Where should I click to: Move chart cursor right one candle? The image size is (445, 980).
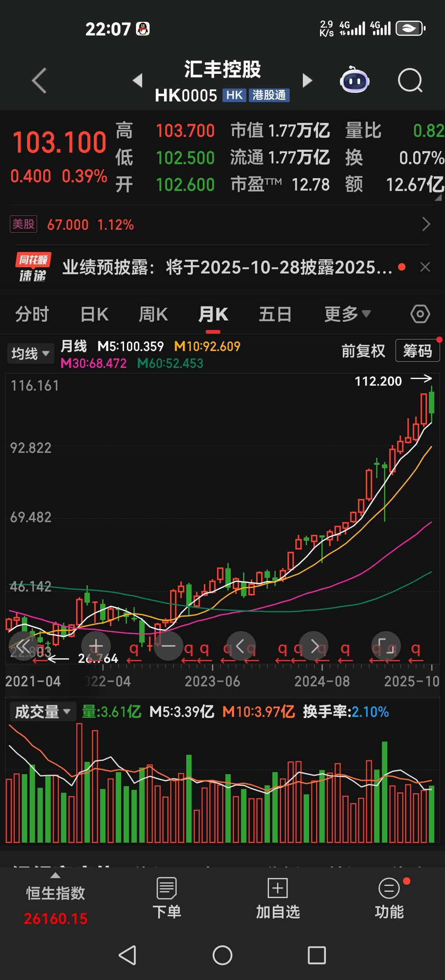[x=314, y=645]
